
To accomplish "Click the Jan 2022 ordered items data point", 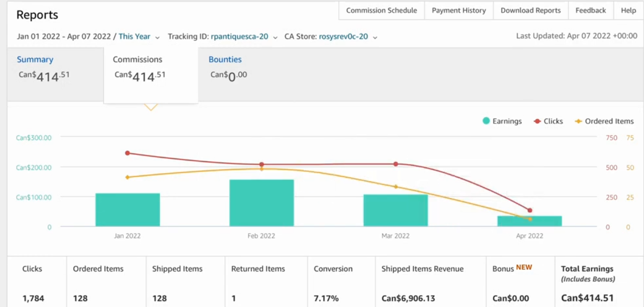I will (x=127, y=177).
